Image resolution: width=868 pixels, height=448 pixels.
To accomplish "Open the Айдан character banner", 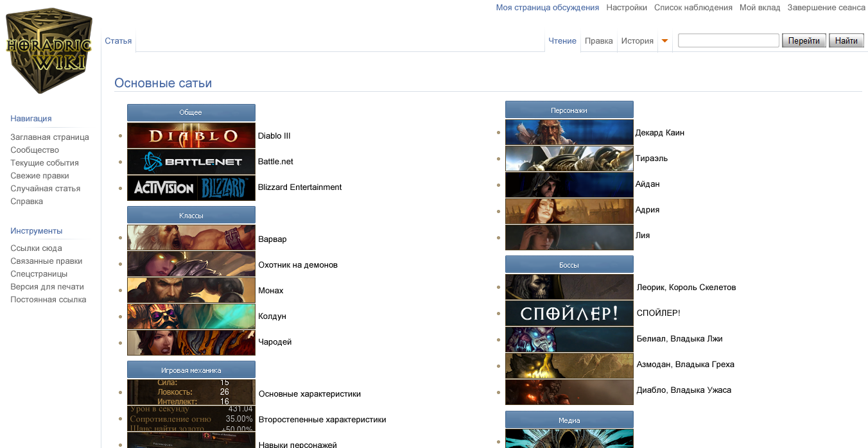I will 569,185.
